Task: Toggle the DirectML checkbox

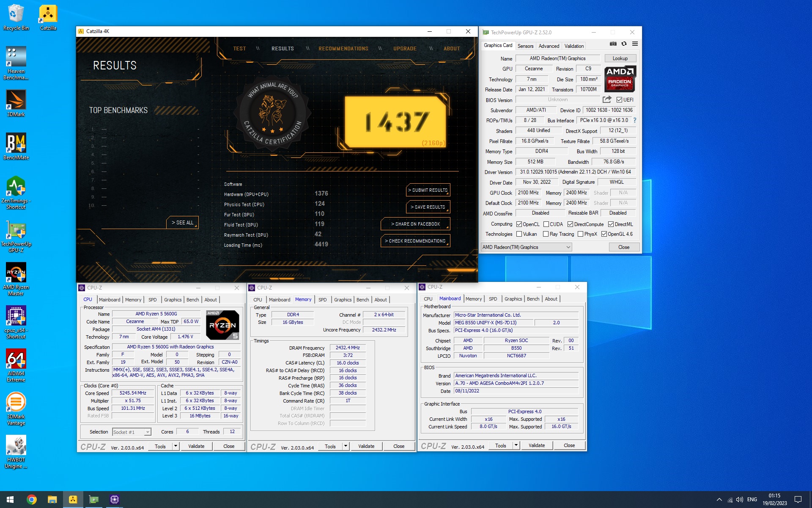Action: point(611,224)
